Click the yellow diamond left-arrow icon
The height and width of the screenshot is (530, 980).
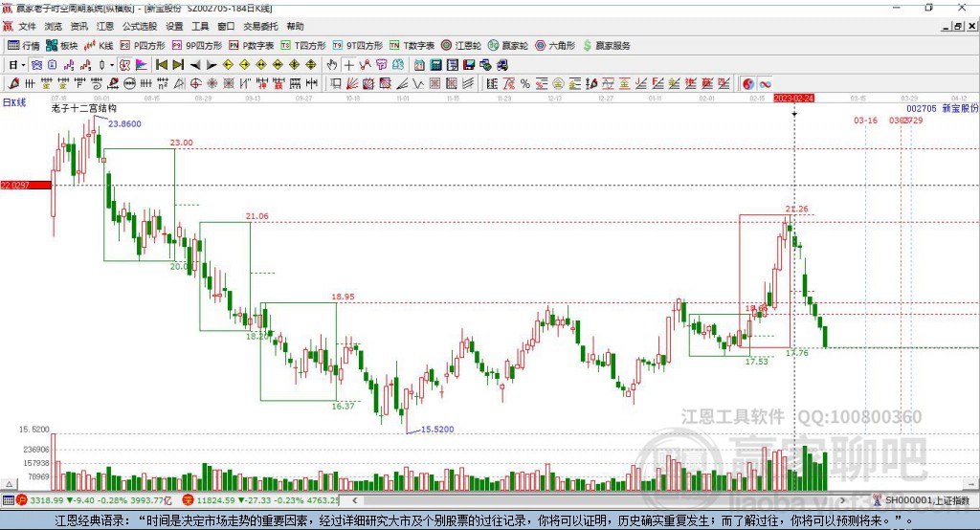(x=228, y=65)
